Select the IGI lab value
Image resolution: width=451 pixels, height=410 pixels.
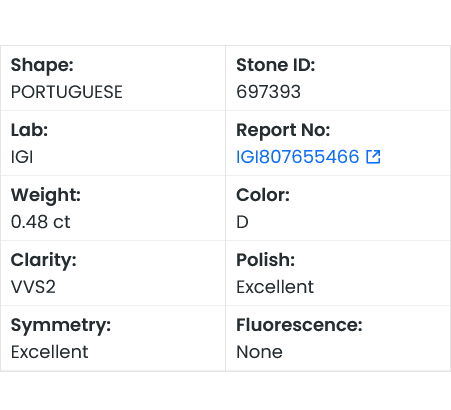click(22, 157)
